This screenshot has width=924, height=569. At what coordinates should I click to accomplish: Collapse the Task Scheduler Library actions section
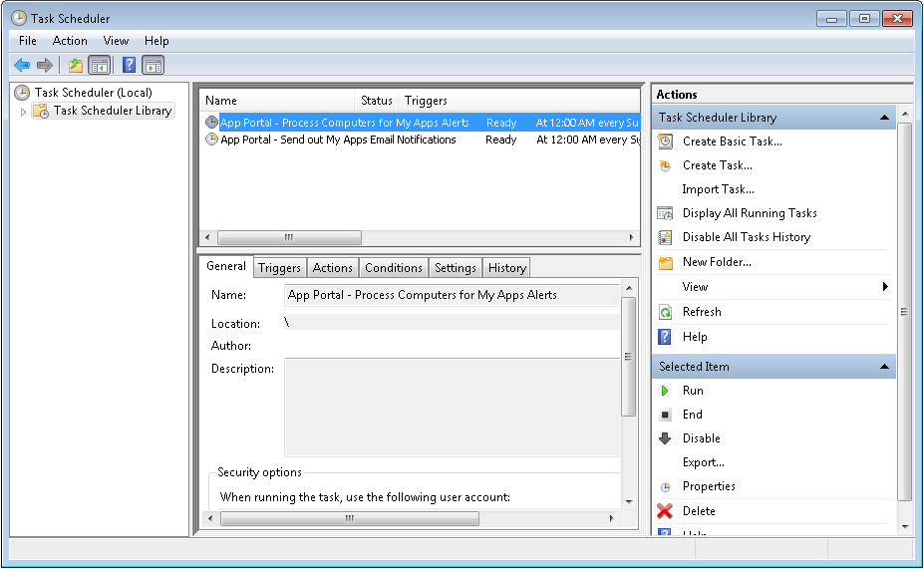tap(884, 118)
